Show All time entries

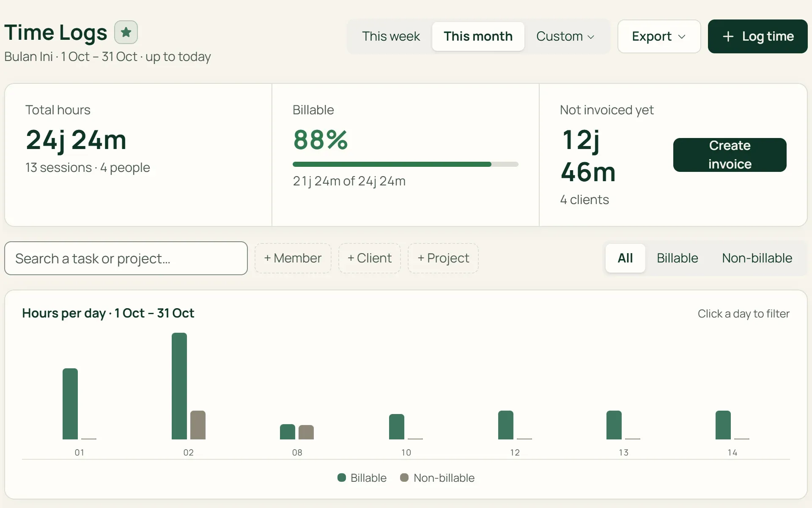point(625,258)
